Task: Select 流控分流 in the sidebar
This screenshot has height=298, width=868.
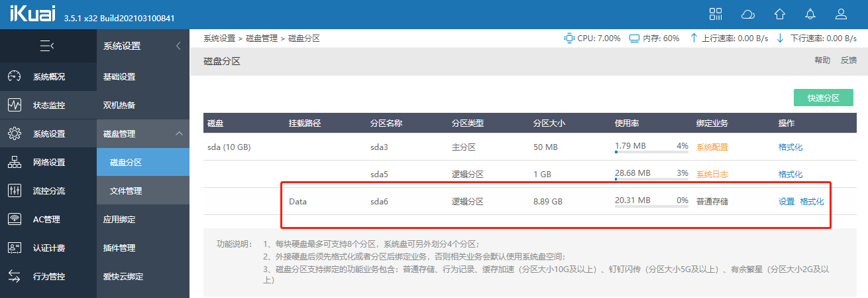Action: pos(48,190)
